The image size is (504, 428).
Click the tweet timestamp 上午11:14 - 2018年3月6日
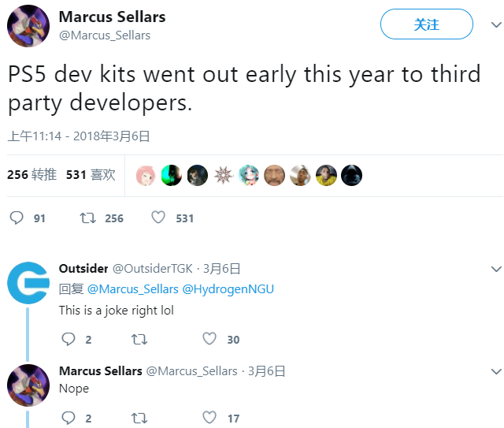(79, 136)
